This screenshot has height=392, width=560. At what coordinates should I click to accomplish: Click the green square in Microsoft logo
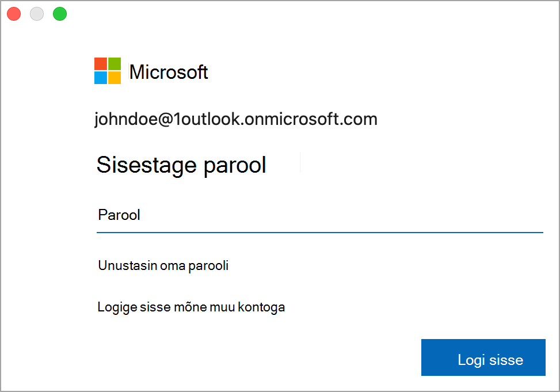[115, 63]
